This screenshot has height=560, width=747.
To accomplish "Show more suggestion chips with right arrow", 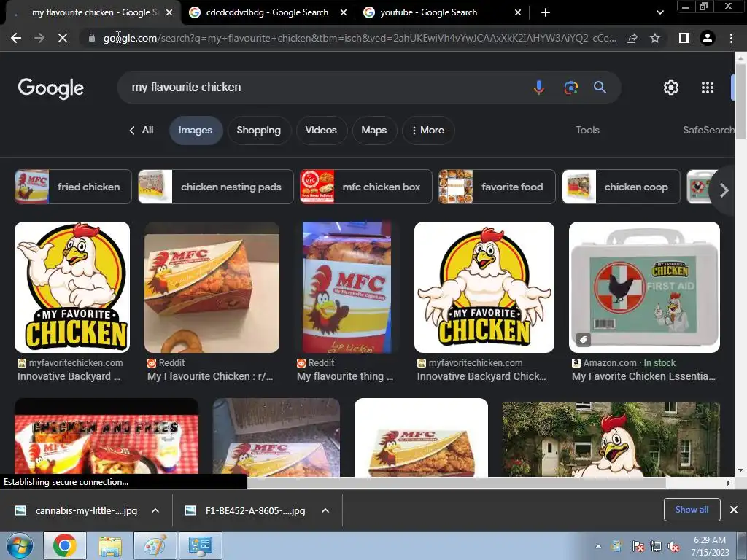I will pos(724,190).
